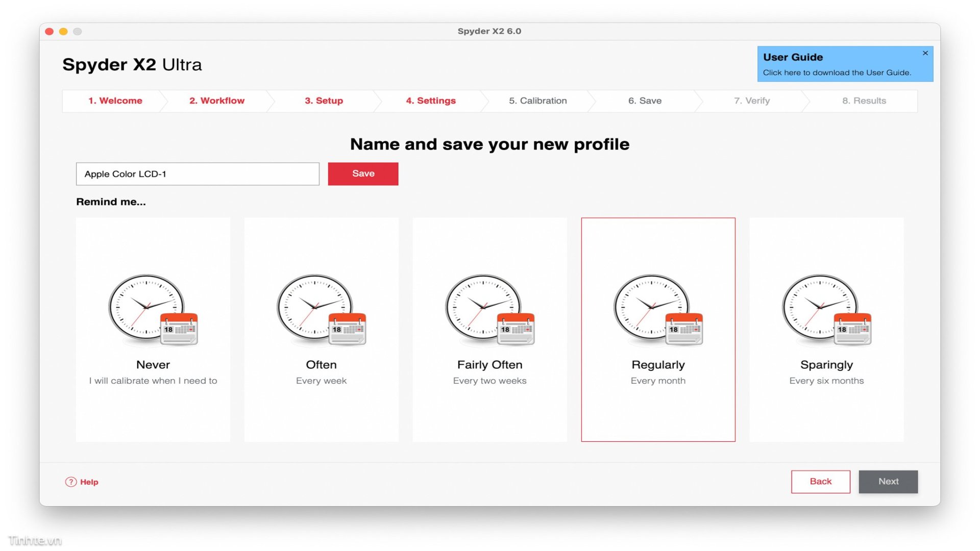Click the Next button

coord(888,482)
